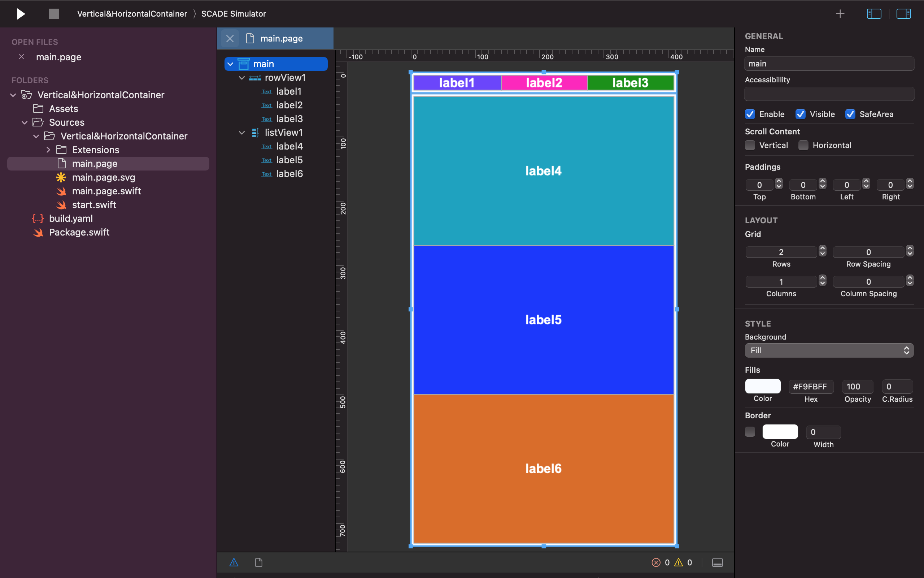This screenshot has height=578, width=924.
Task: Open main.page.swift file
Action: 106,191
